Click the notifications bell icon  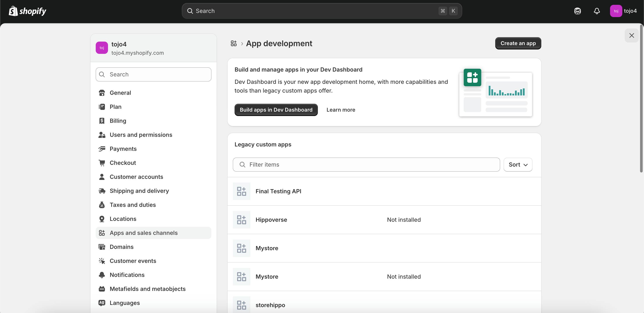pos(597,11)
